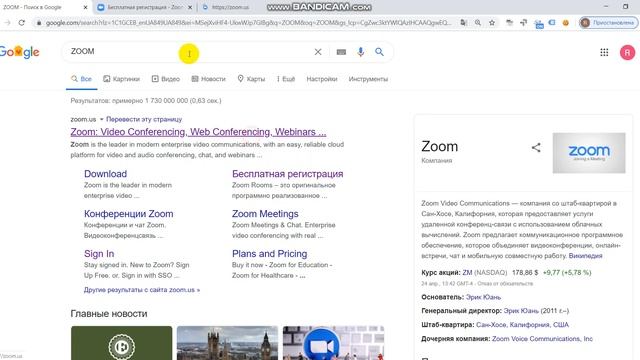Open the Chrome profile button Приостановлена
Image resolution: width=640 pixels, height=360 pixels.
(x=609, y=23)
